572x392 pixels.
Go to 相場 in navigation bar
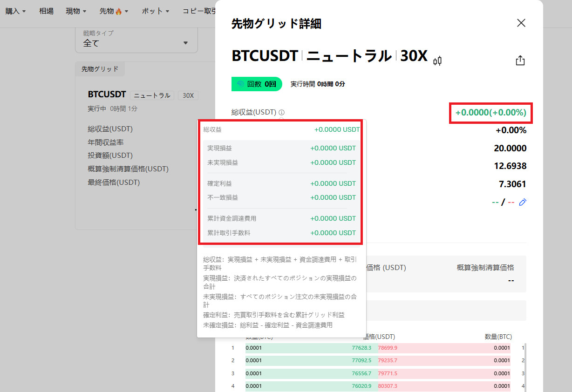point(46,11)
